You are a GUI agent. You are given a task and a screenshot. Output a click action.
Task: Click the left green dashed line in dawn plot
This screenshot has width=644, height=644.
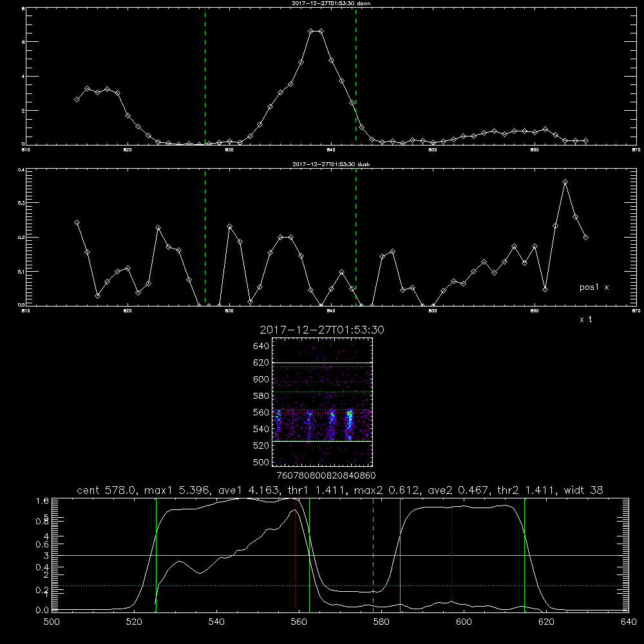point(205,77)
